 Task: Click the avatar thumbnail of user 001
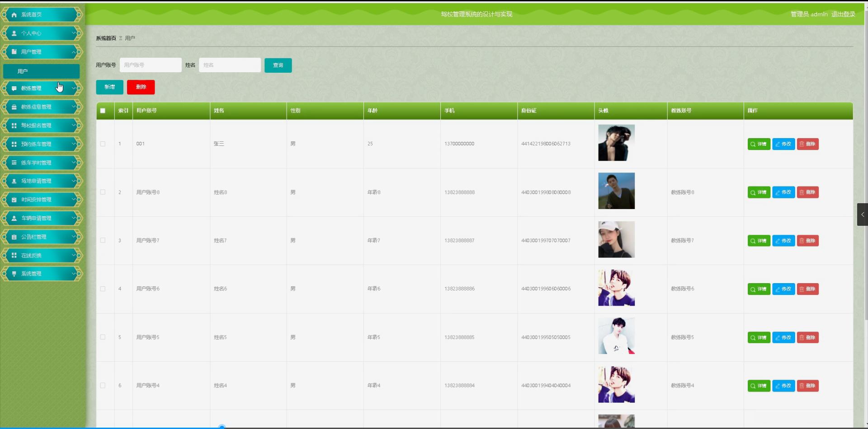click(617, 143)
